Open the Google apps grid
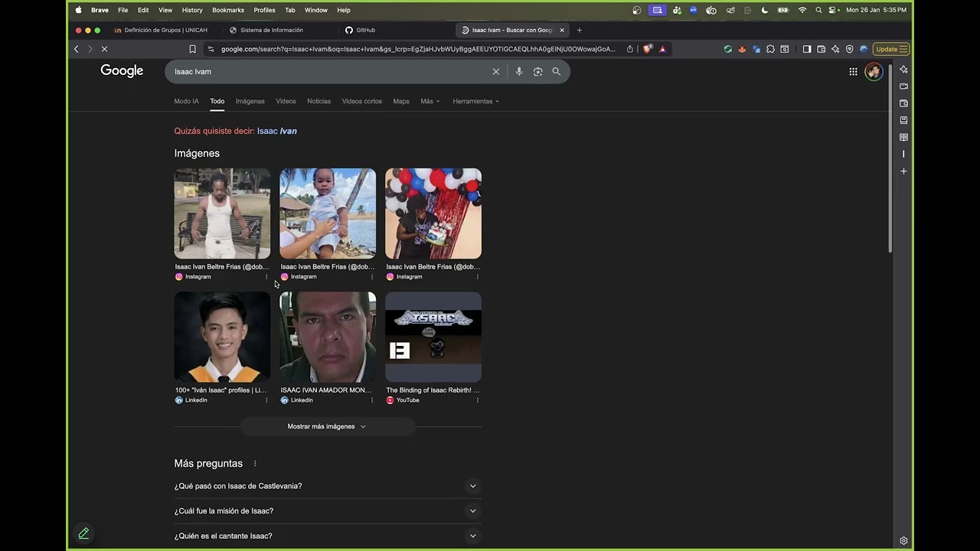 click(x=853, y=71)
